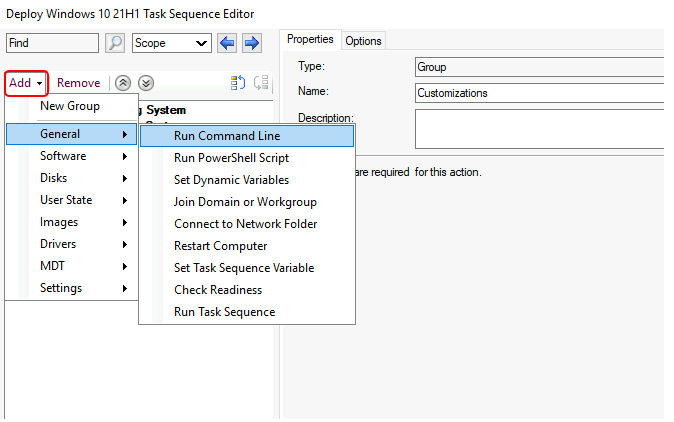Image resolution: width=674 pixels, height=422 pixels.
Task: Click the Name field containing Customizations
Action: point(539,93)
